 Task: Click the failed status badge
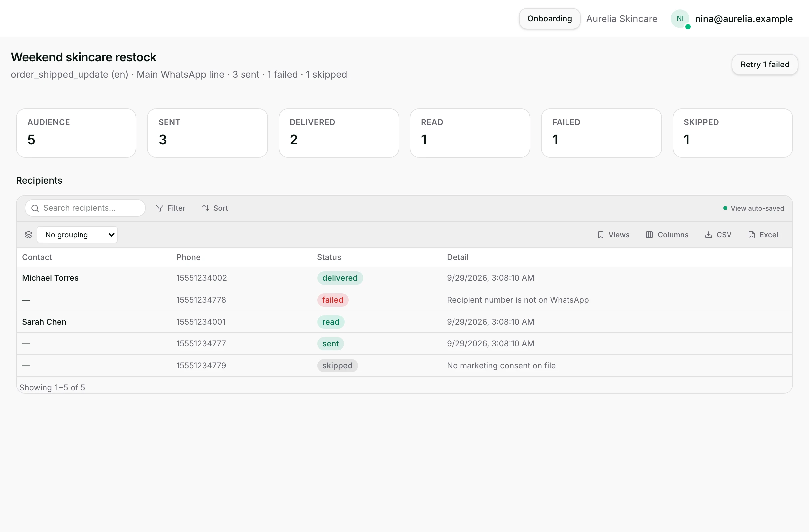click(333, 300)
